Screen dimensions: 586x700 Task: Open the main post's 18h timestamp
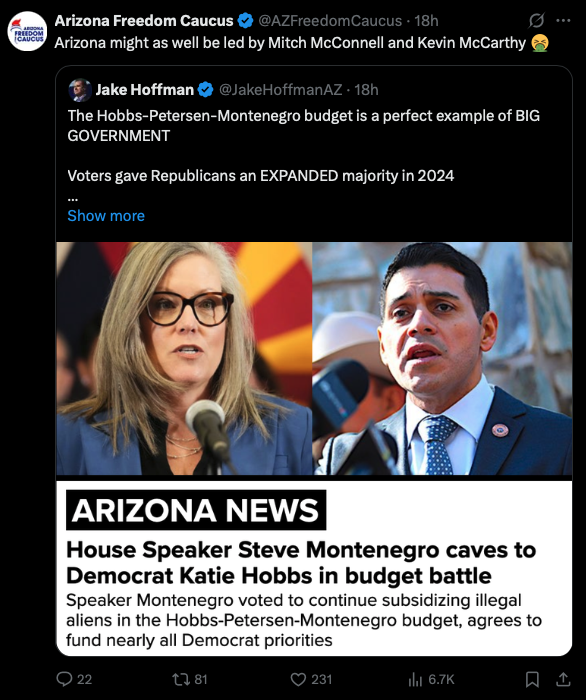click(x=426, y=21)
